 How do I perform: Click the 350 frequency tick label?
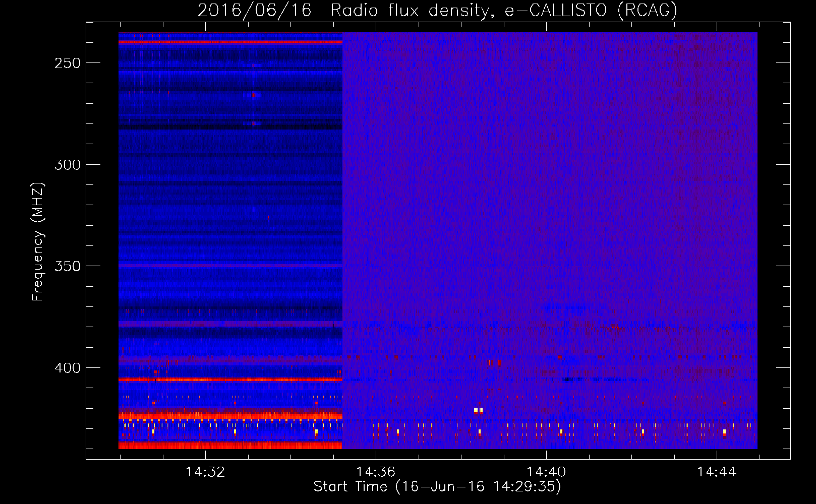[x=68, y=266]
